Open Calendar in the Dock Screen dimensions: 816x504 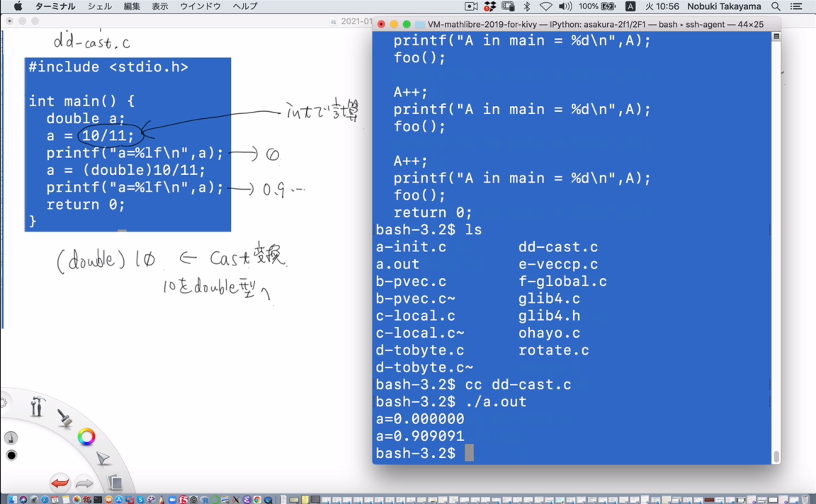click(x=55, y=499)
